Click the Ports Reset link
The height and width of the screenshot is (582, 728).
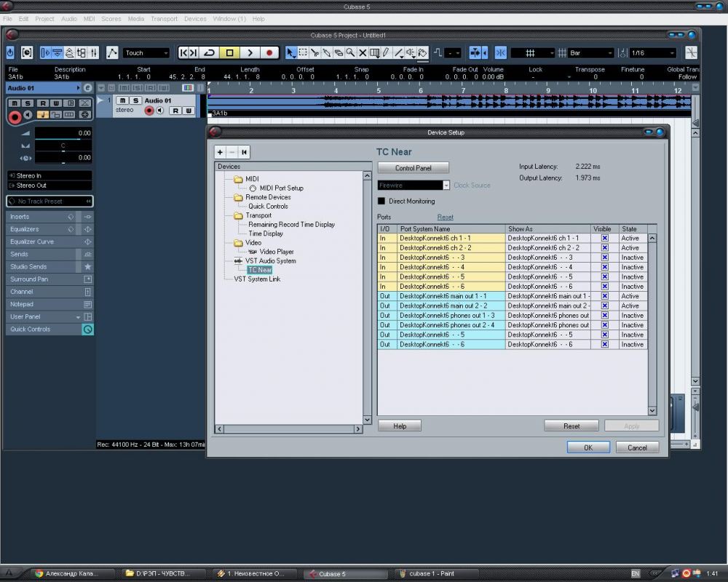tap(445, 218)
